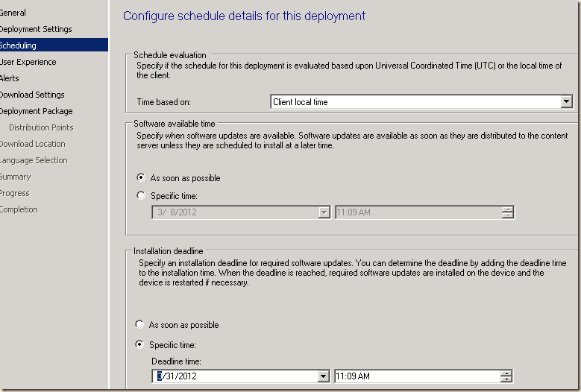Open the 3/8/2012 date dropdown arrow
This screenshot has height=392, width=581.
coord(324,212)
